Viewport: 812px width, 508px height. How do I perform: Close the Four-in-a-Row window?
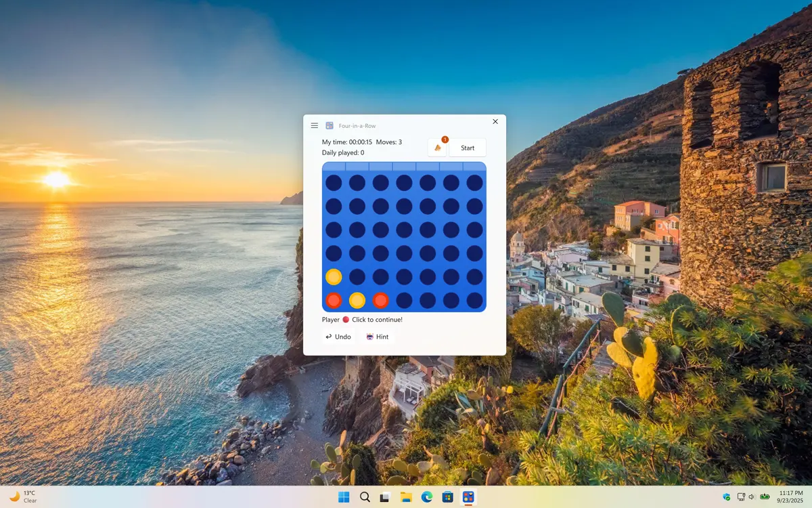point(495,122)
